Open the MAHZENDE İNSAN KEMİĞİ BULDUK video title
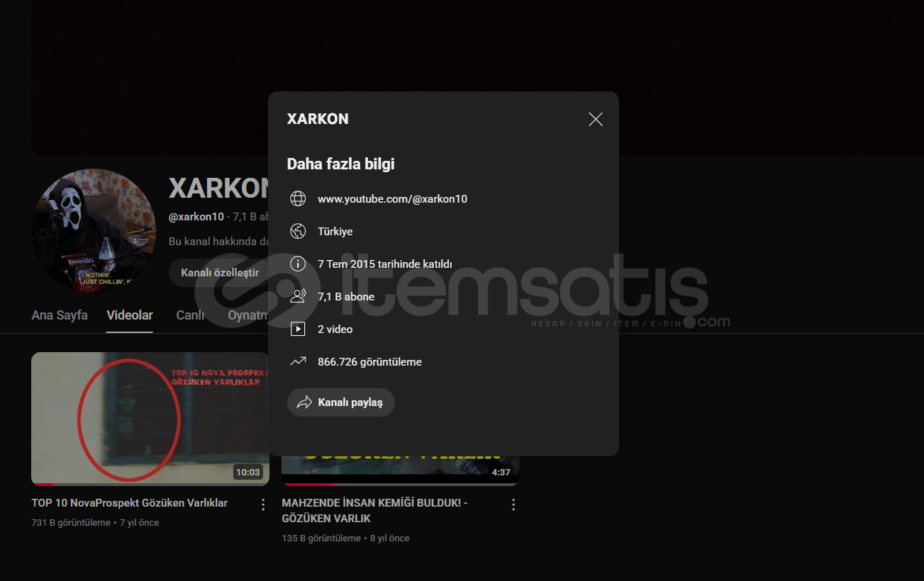The height and width of the screenshot is (581, 924). 374,510
